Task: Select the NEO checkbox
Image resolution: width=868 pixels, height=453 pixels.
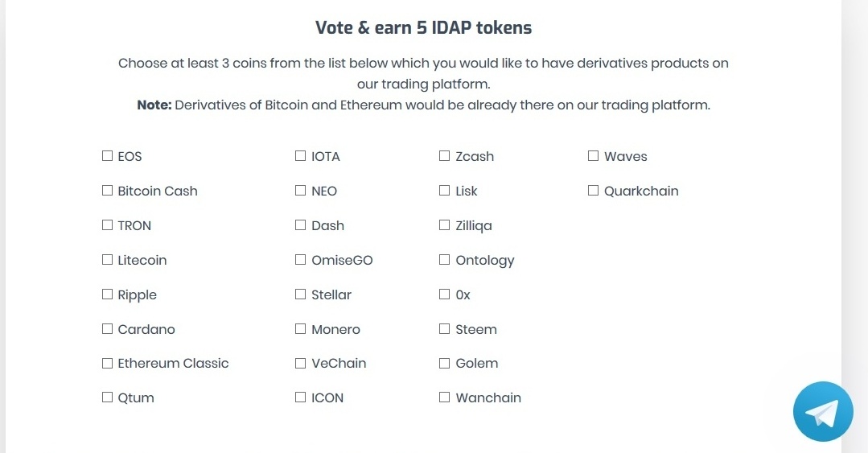Action: click(301, 191)
